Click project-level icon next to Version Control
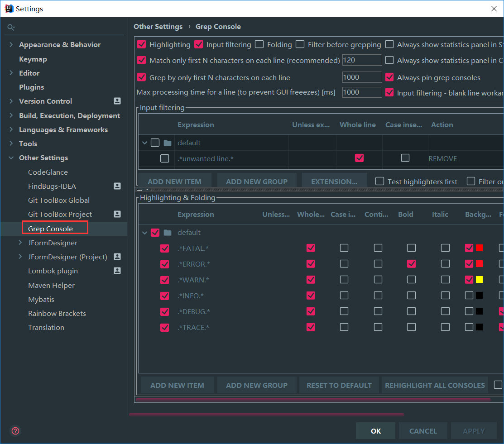Screen dimensions: 504x444 pos(117,101)
